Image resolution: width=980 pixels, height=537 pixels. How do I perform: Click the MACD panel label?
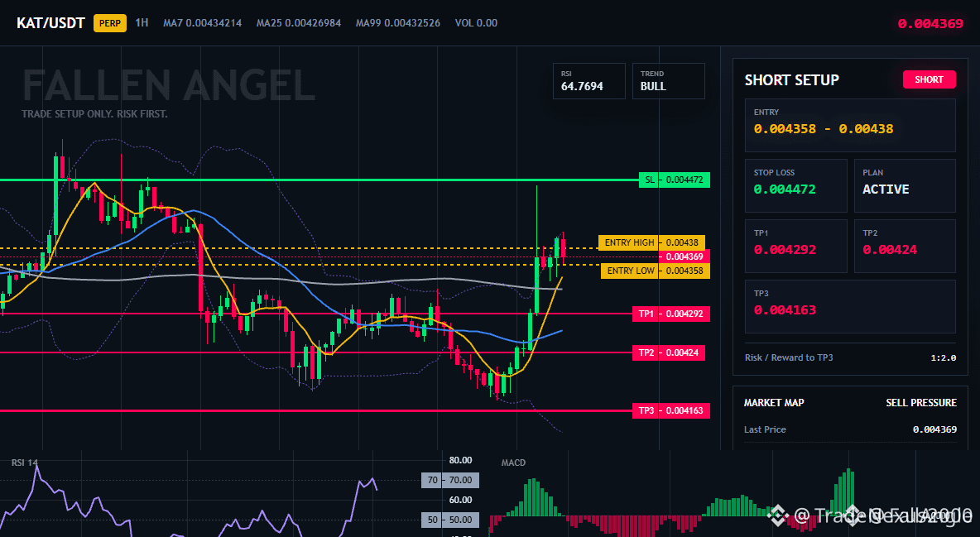point(513,463)
